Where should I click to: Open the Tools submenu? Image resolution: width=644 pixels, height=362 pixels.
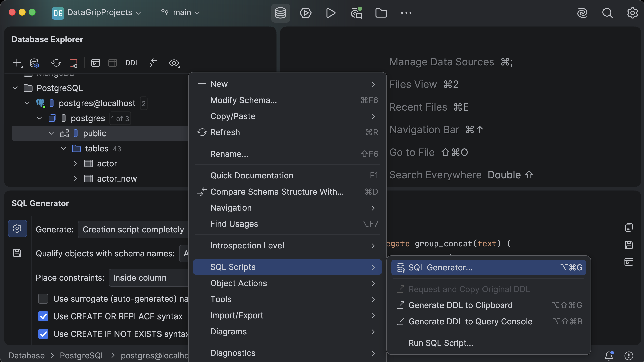coord(287,299)
